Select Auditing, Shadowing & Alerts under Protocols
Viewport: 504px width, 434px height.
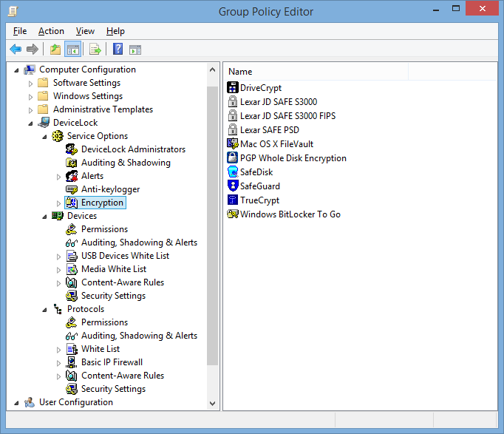pos(139,336)
